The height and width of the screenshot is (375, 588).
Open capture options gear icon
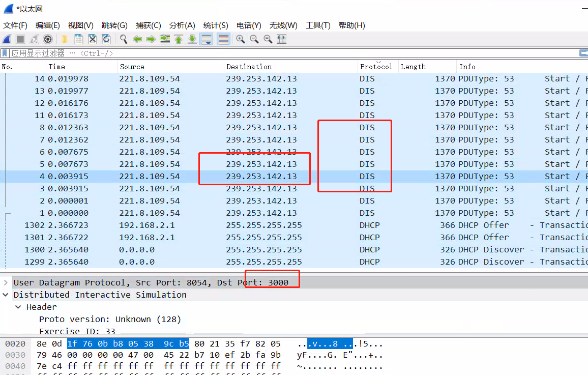pos(48,39)
